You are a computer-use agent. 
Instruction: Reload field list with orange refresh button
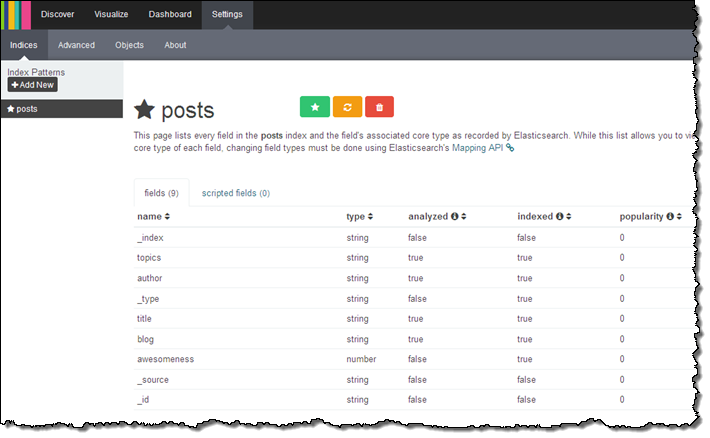click(x=347, y=107)
